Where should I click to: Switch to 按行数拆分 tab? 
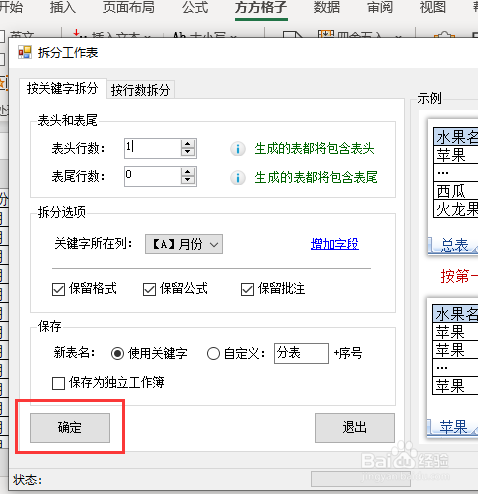(x=140, y=90)
